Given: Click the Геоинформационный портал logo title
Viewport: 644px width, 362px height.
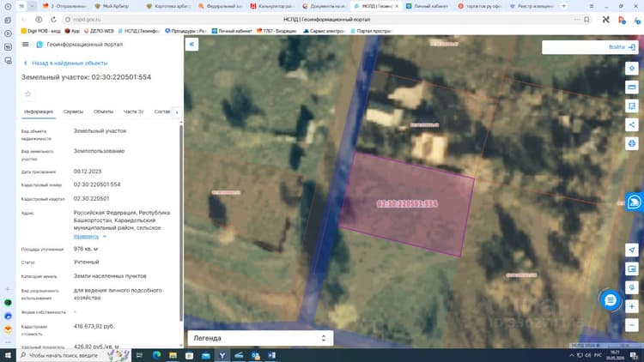Looking at the screenshot, I should (80, 45).
